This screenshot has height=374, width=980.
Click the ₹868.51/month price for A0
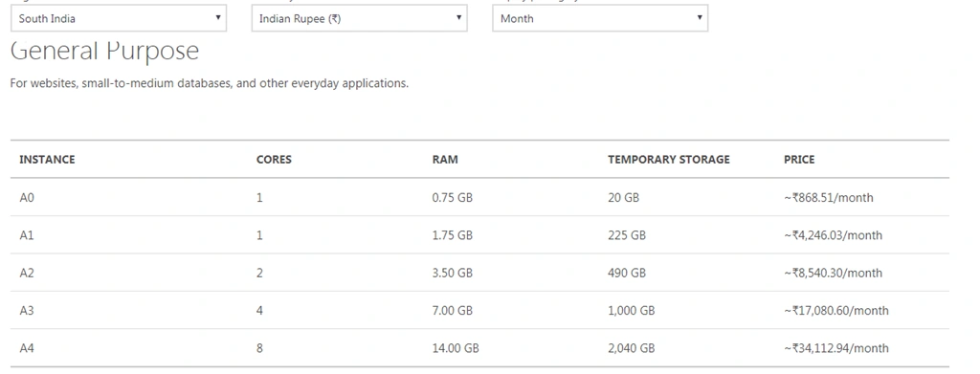(829, 198)
